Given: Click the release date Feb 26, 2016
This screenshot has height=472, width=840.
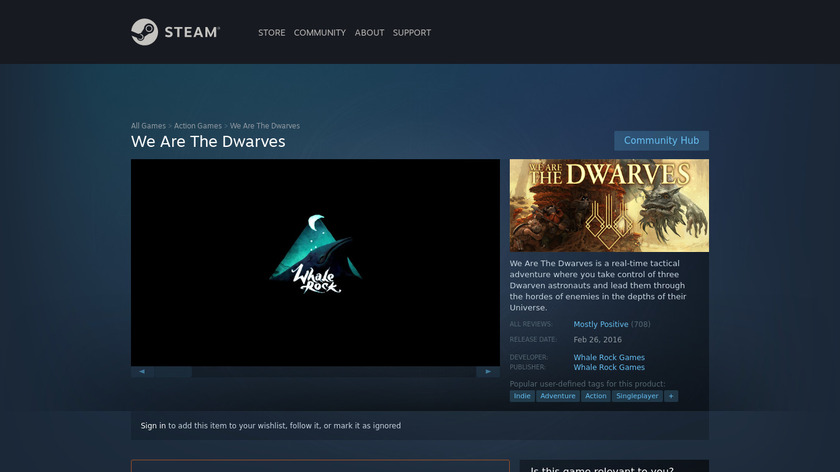Looking at the screenshot, I should click(597, 340).
